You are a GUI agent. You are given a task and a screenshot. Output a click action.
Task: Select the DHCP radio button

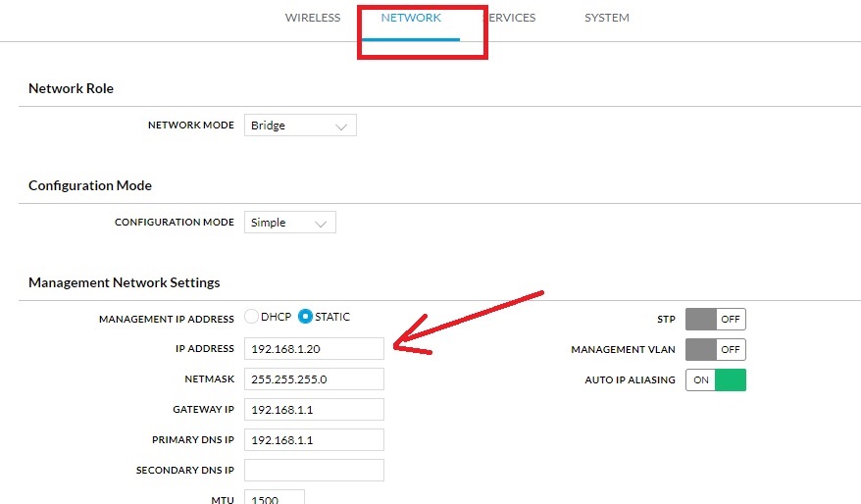(252, 317)
